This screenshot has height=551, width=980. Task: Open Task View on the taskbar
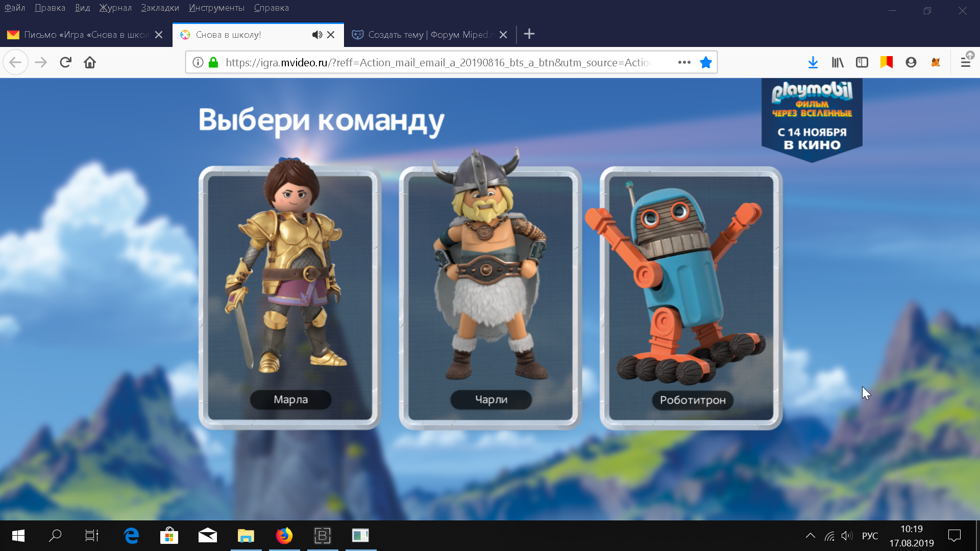point(92,536)
